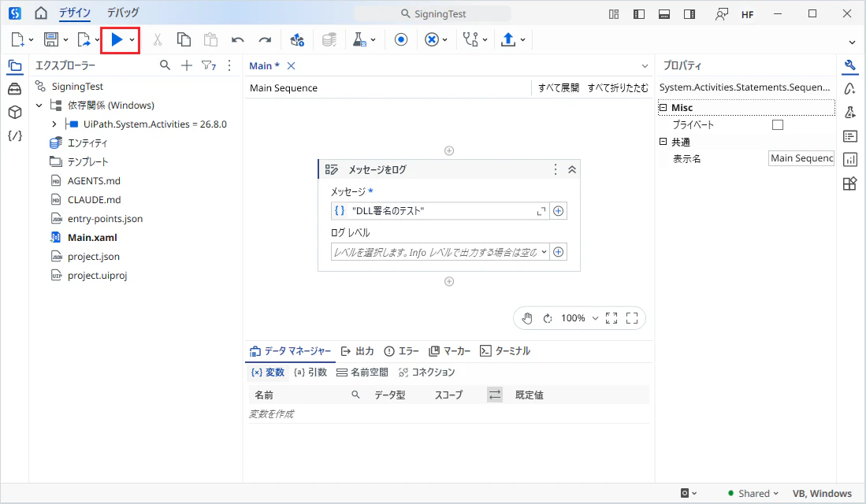
Task: Open the three-dot menu of メッセージをログ activity
Action: coord(556,169)
